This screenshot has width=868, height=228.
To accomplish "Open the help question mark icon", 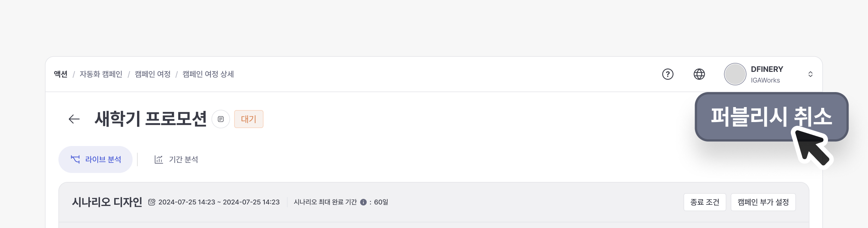I will pyautogui.click(x=668, y=74).
